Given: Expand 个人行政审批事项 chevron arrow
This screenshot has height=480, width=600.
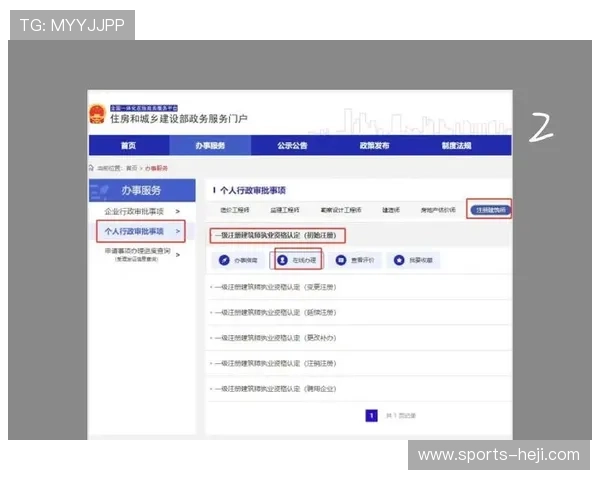Looking at the screenshot, I should click(178, 231).
